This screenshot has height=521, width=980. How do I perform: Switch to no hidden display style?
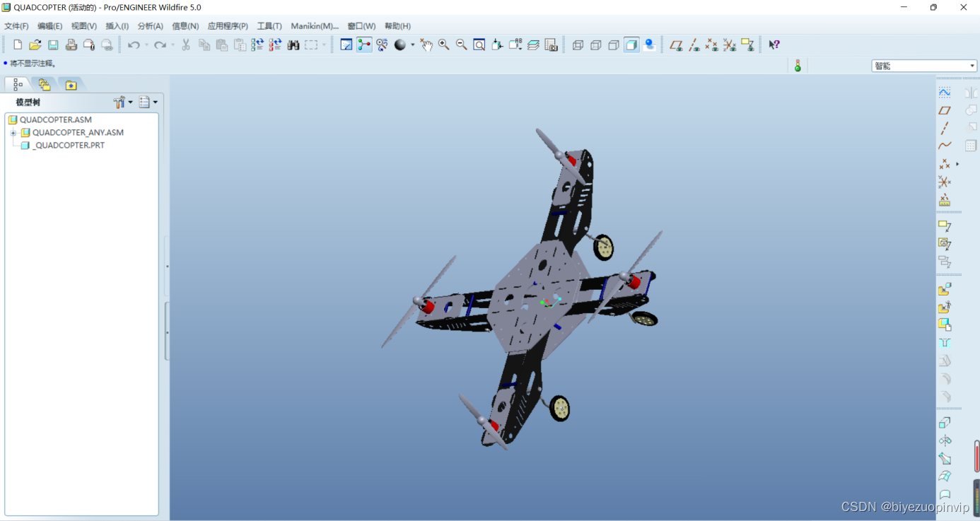pyautogui.click(x=614, y=45)
